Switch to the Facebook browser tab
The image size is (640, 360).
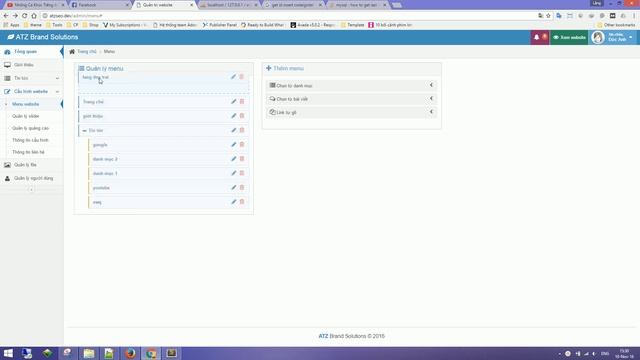pos(99,5)
